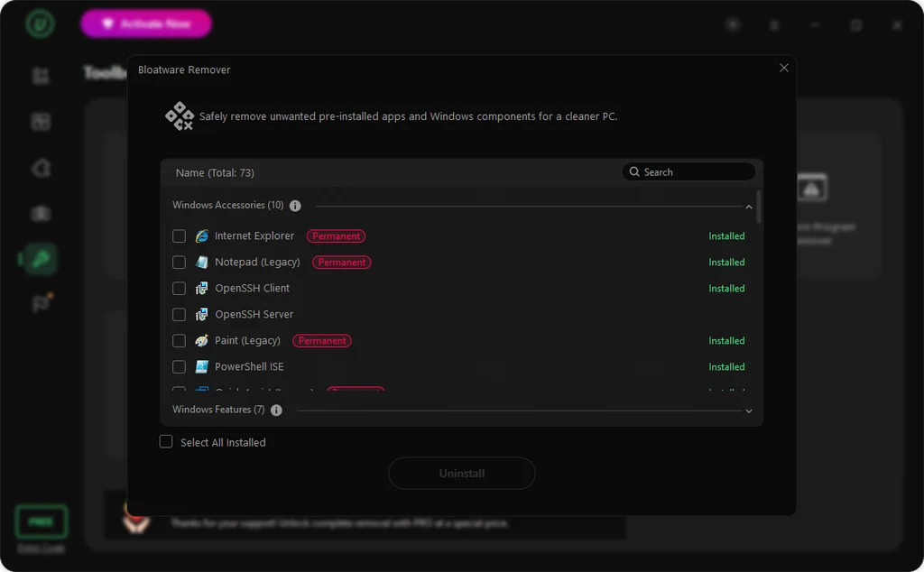Screen dimensions: 924x572
Task: Click FREE badge in main window
Action: (42, 521)
